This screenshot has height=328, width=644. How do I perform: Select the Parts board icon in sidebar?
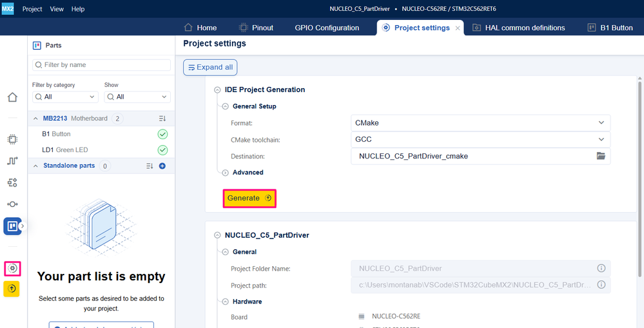(12, 226)
